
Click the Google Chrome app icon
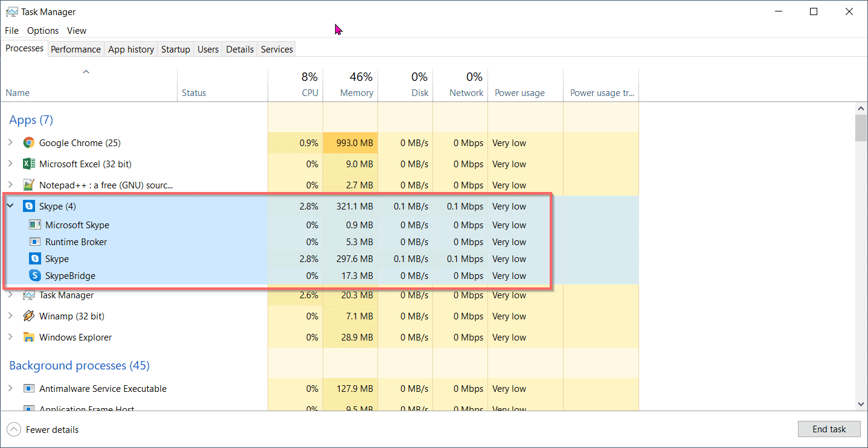coord(28,143)
